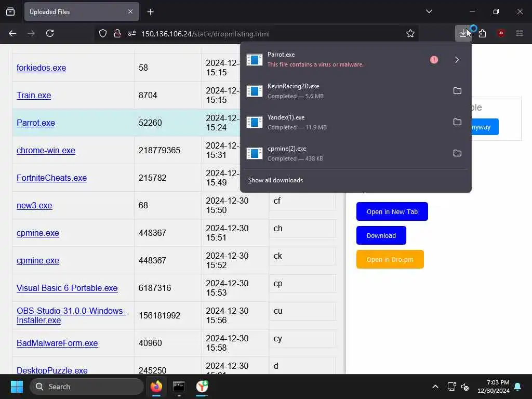Toggle the downloads panel toolbar button
This screenshot has width=532, height=399.
coord(463,33)
